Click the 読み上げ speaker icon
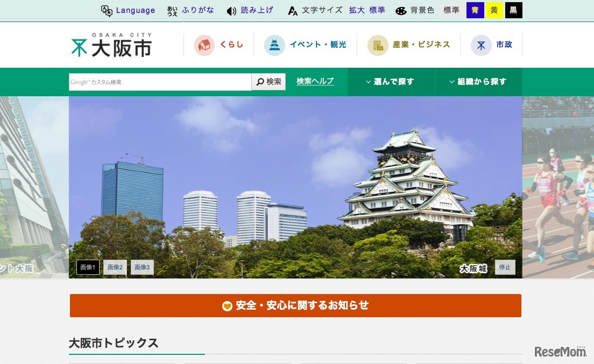 coord(230,10)
